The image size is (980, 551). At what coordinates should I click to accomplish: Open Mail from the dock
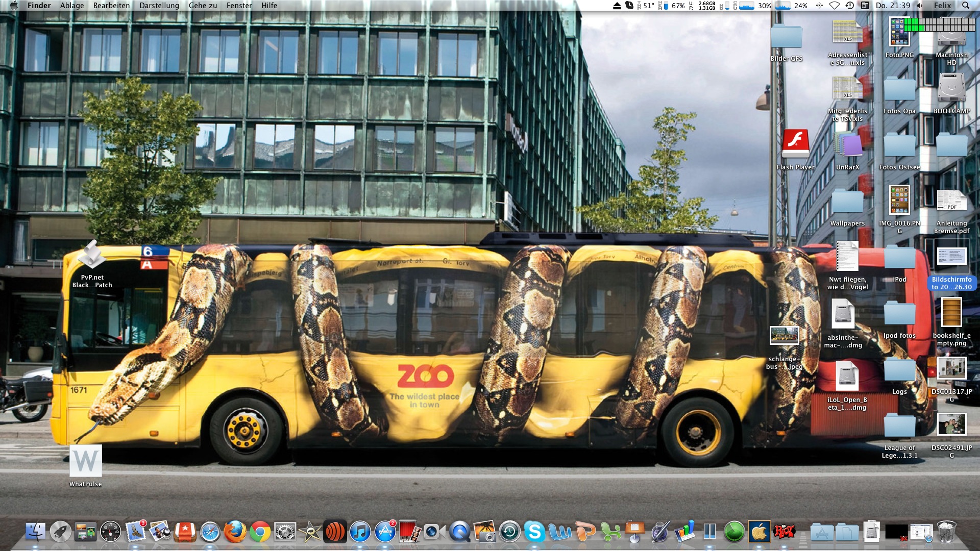click(x=135, y=532)
